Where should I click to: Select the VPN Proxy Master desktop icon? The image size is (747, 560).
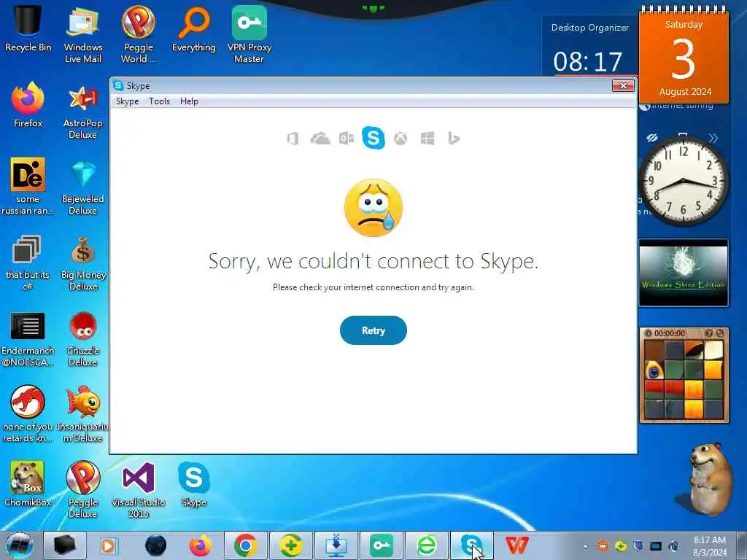[x=249, y=34]
